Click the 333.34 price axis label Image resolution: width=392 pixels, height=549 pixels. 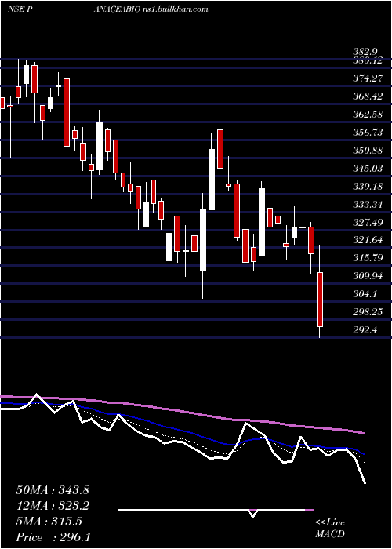point(368,205)
